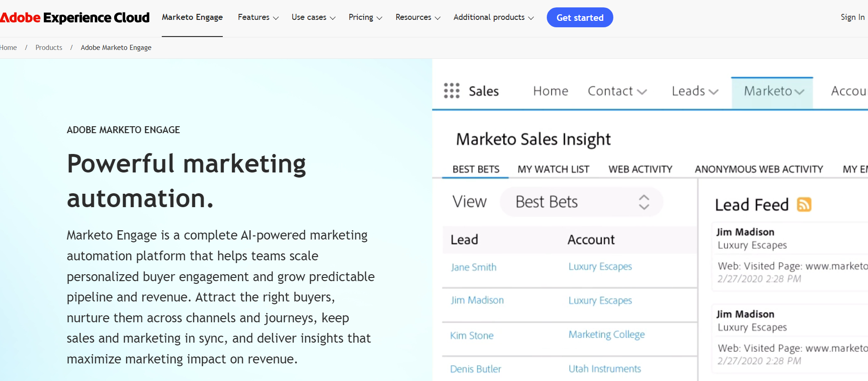This screenshot has height=381, width=868.
Task: Expand the Use cases dropdown menu
Action: (x=313, y=17)
